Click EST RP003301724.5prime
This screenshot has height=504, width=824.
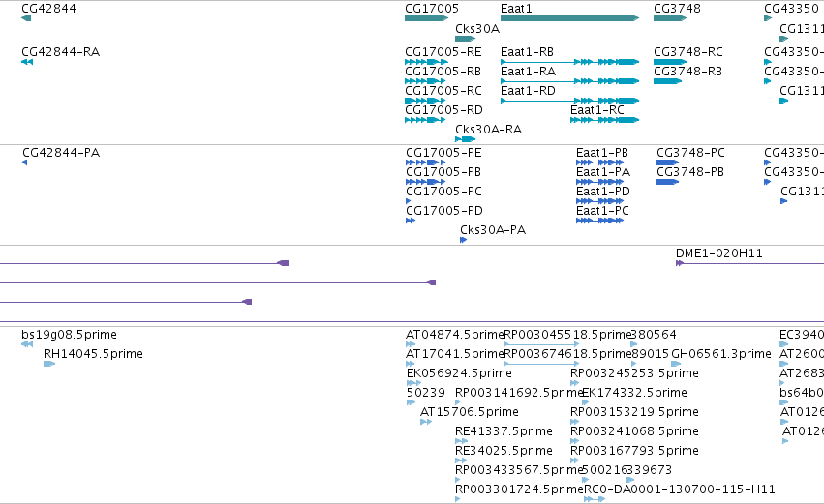pyautogui.click(x=457, y=500)
